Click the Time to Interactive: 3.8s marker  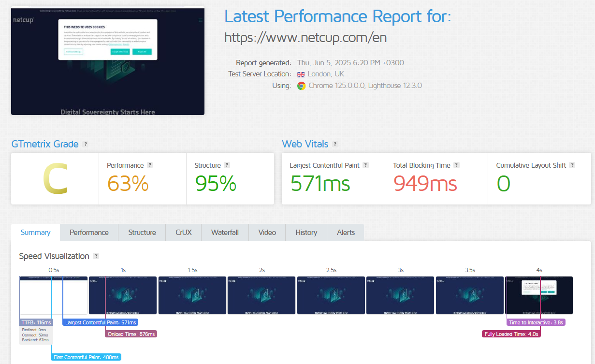(x=536, y=322)
